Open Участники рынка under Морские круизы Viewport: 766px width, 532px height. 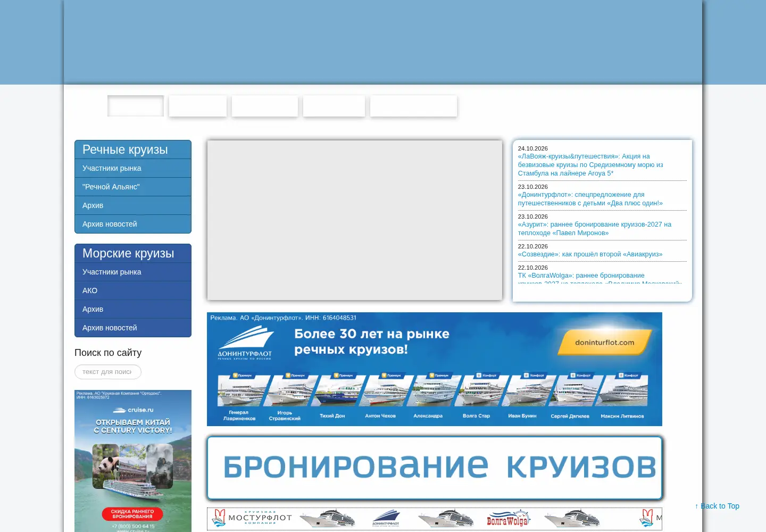click(x=133, y=272)
